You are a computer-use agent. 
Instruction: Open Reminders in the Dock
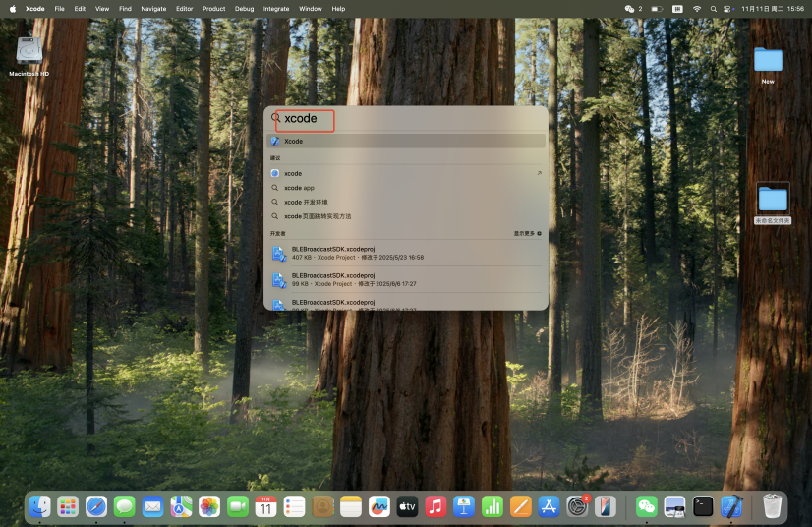pos(294,506)
